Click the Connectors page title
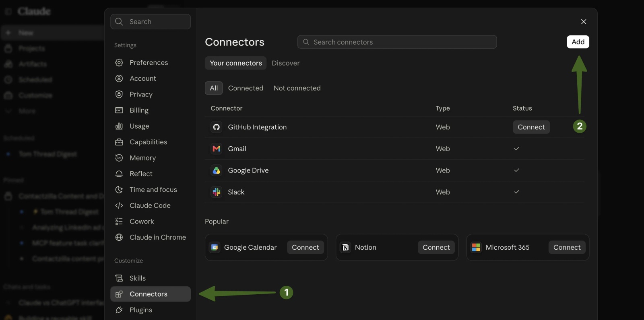Screen dimensions: 644x320 (235, 42)
